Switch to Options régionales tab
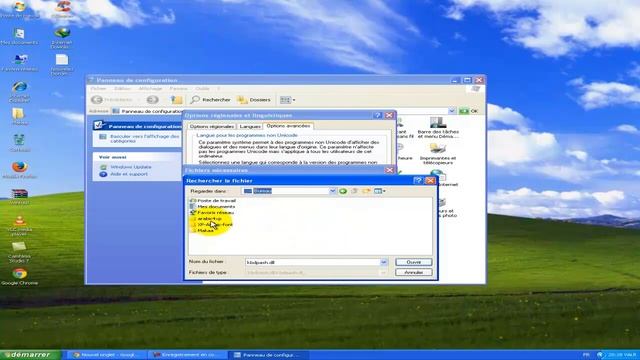The width and height of the screenshot is (640, 360). (212, 127)
